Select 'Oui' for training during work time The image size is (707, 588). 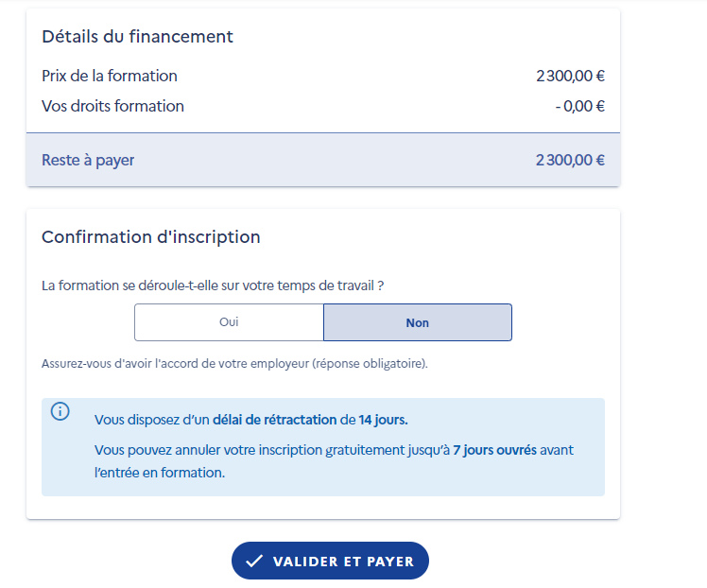point(229,322)
